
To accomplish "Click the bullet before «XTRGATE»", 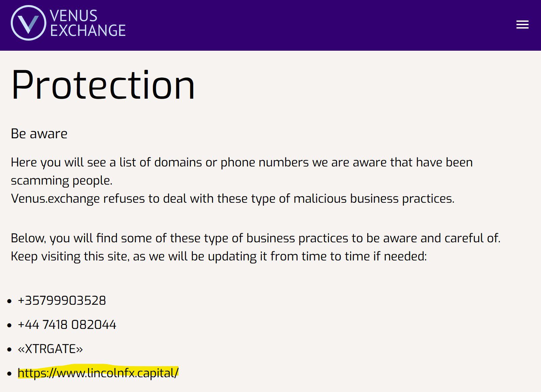I will tap(9, 349).
